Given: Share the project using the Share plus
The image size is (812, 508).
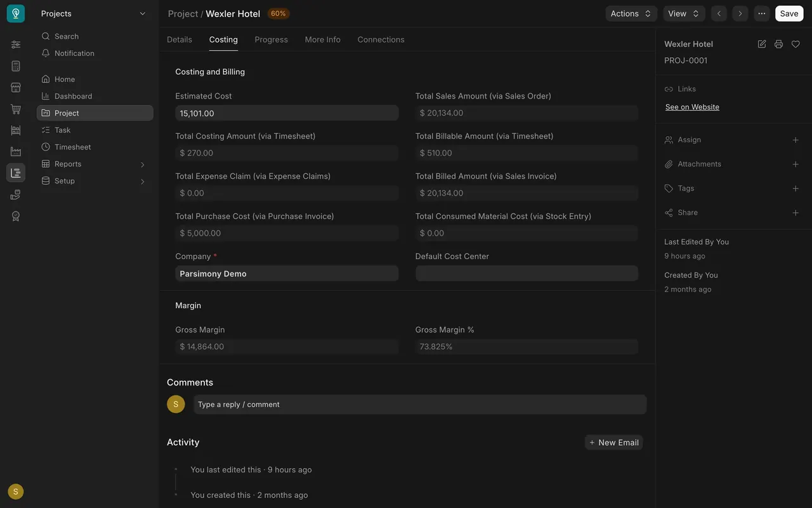Looking at the screenshot, I should click(796, 213).
